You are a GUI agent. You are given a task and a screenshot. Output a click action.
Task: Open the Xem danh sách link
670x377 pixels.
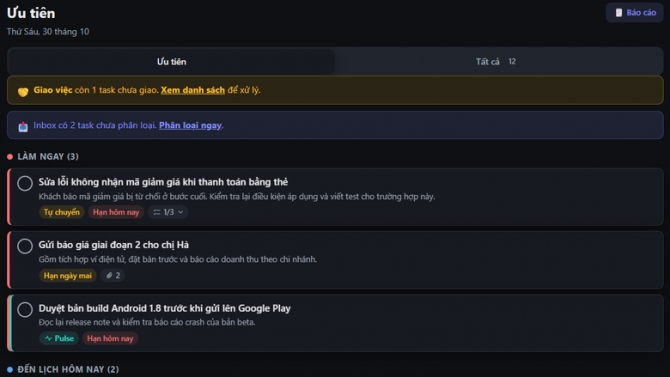point(193,90)
